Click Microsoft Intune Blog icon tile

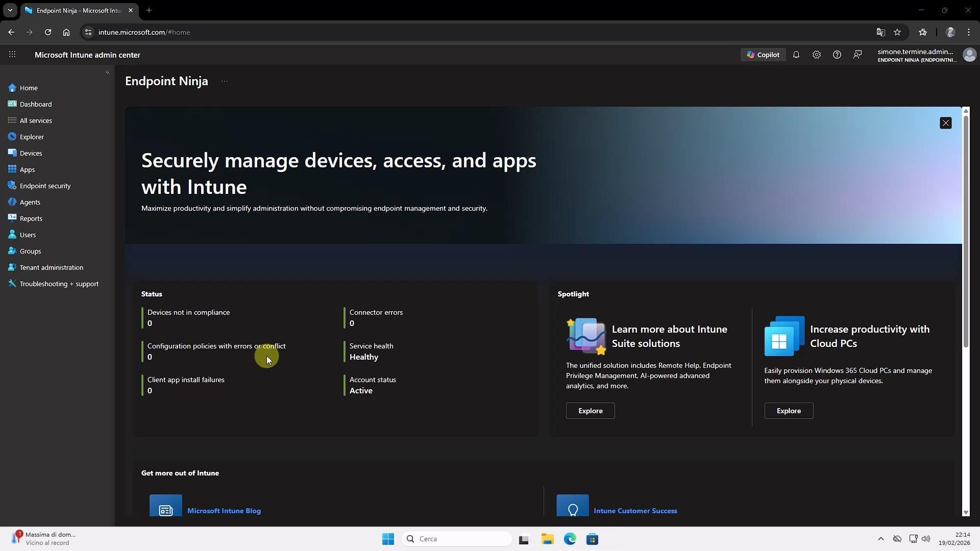(165, 507)
